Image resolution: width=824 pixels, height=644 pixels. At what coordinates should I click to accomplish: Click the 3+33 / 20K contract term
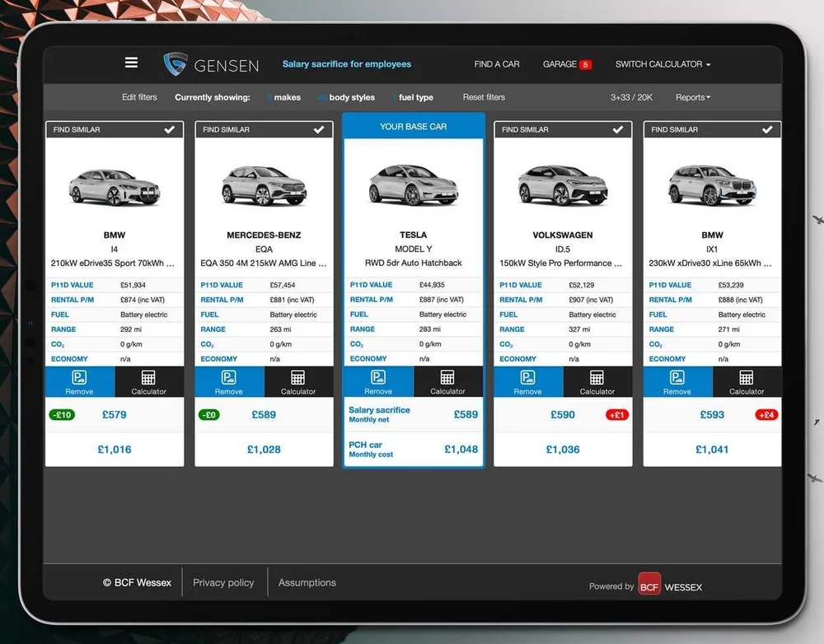(631, 97)
